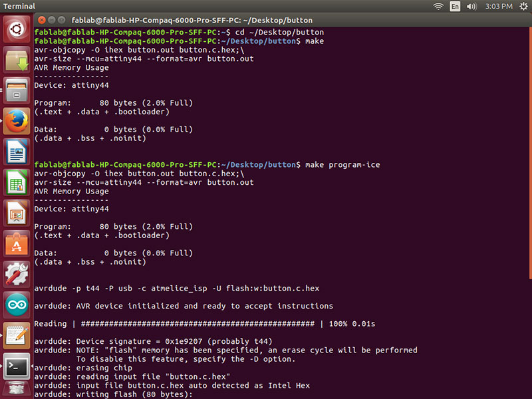Open LibreOffice Impress presentation icon

point(16,213)
